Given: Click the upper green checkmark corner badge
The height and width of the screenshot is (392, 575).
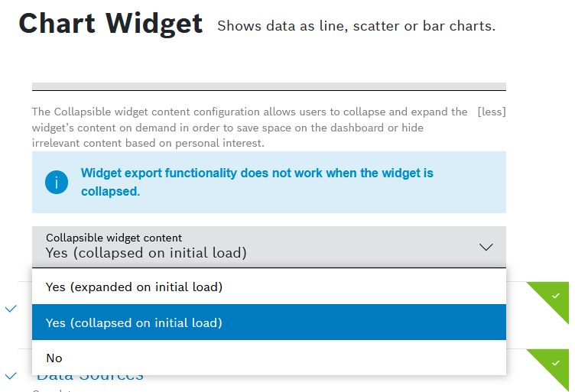Looking at the screenshot, I should [556, 295].
